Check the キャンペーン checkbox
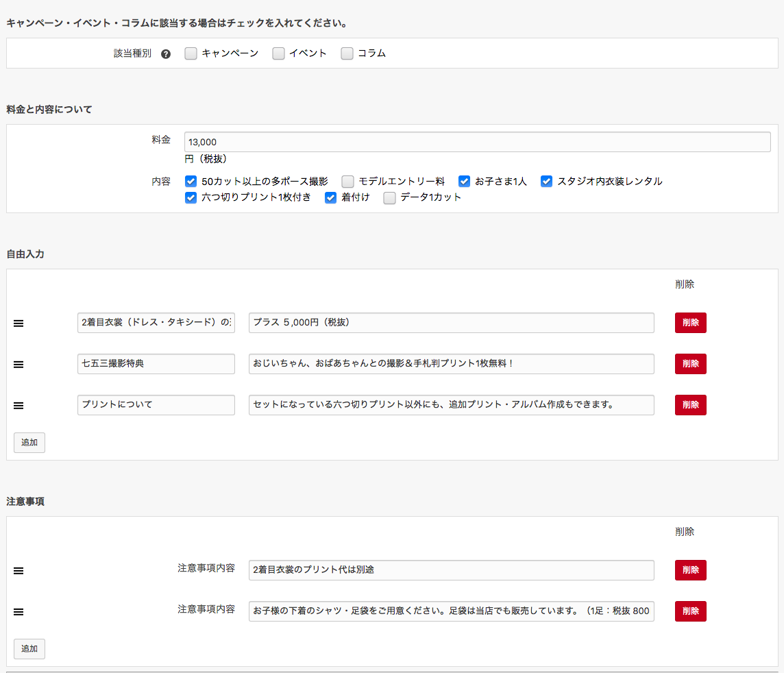The height and width of the screenshot is (673, 784). tap(191, 53)
